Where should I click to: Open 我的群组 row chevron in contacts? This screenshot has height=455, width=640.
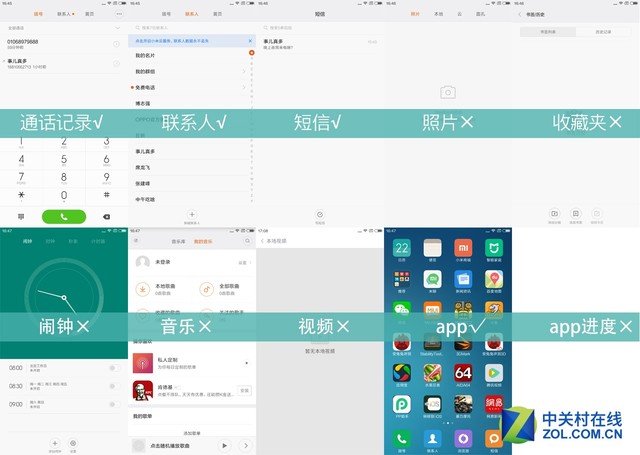pos(244,71)
